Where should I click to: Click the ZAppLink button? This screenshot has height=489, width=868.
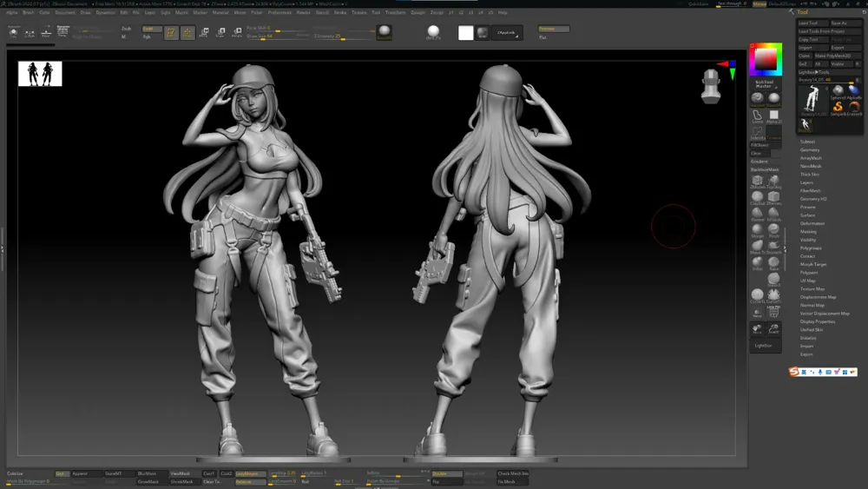(507, 33)
